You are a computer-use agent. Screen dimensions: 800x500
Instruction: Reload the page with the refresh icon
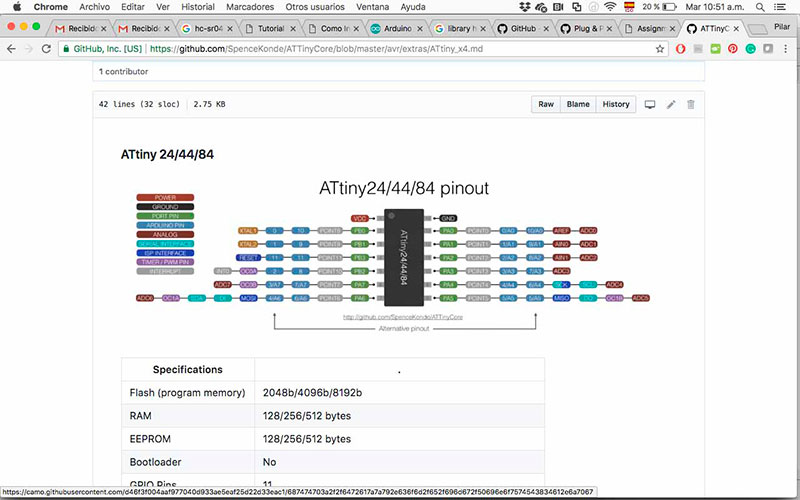pyautogui.click(x=46, y=49)
